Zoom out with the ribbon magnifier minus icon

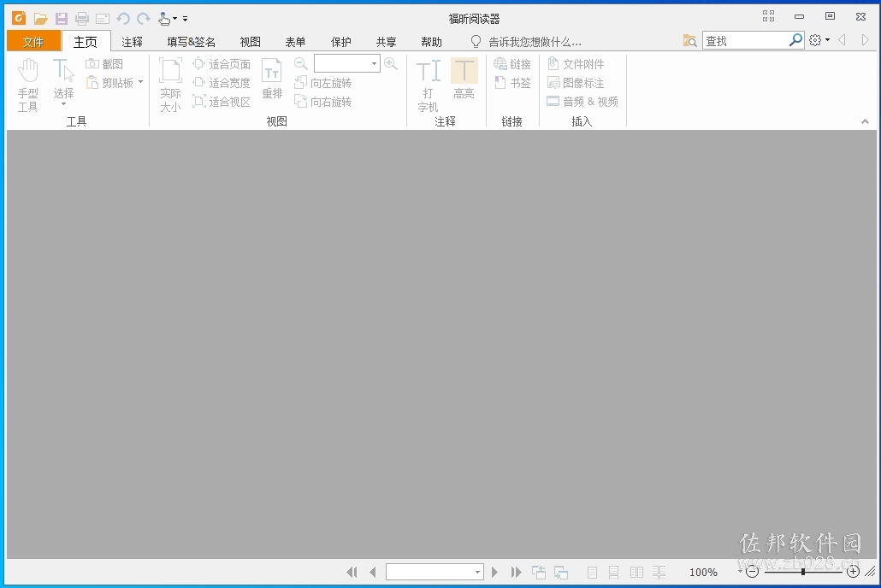point(300,63)
